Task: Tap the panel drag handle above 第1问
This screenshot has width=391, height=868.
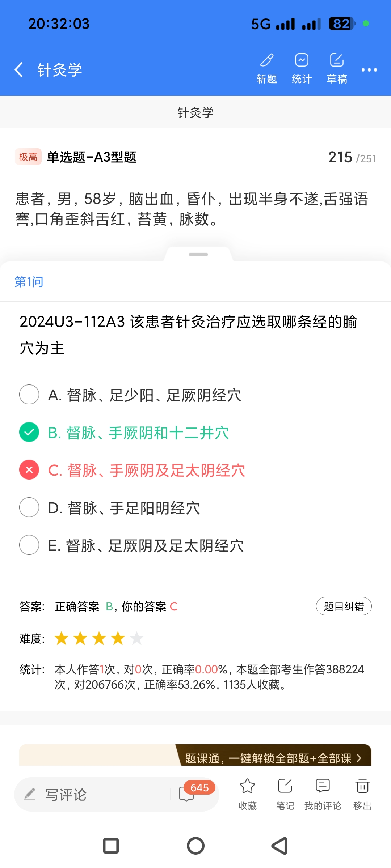Action: [x=198, y=255]
